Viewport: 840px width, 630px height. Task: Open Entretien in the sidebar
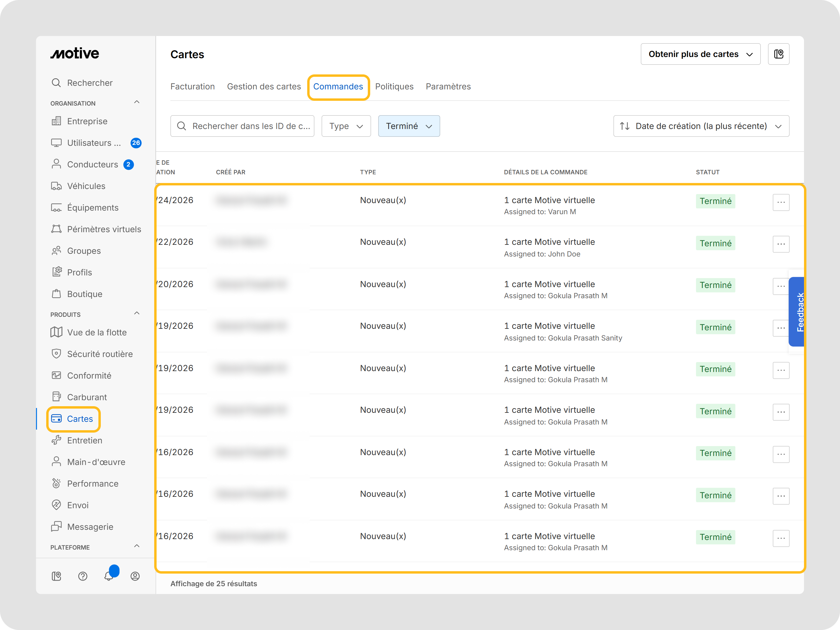pyautogui.click(x=77, y=441)
